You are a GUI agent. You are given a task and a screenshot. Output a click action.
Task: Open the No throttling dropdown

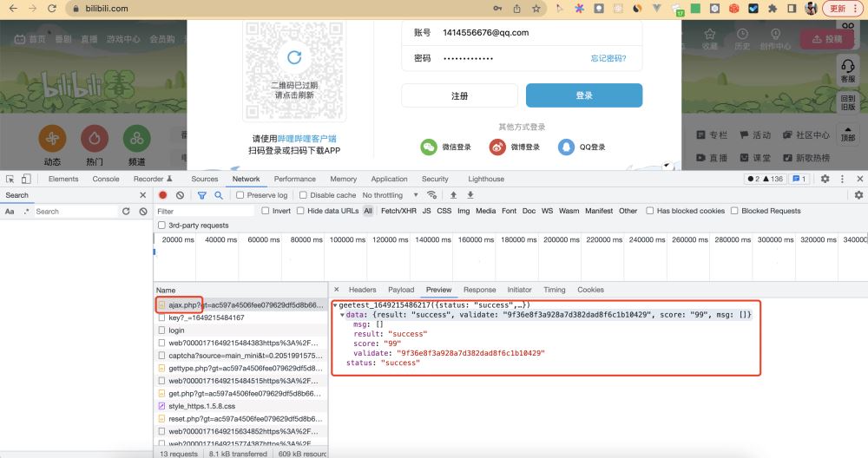pos(391,195)
